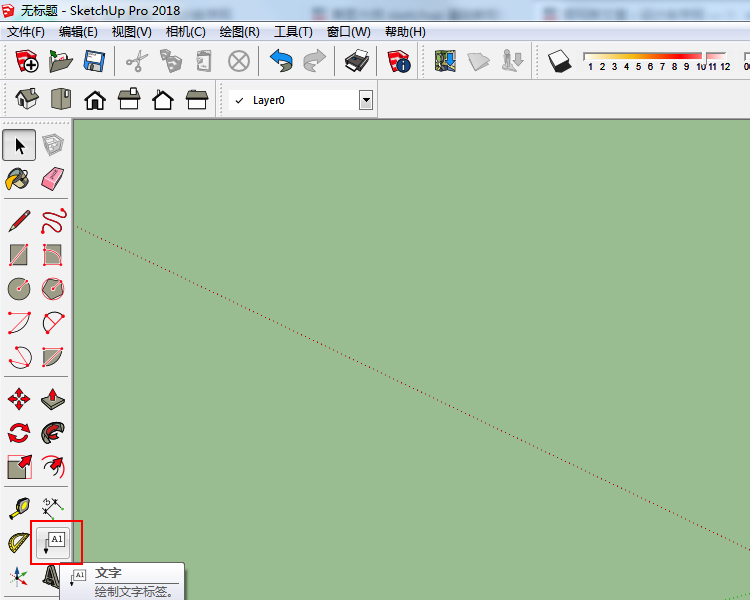Select the Protractor tool
750x600 pixels.
19,541
